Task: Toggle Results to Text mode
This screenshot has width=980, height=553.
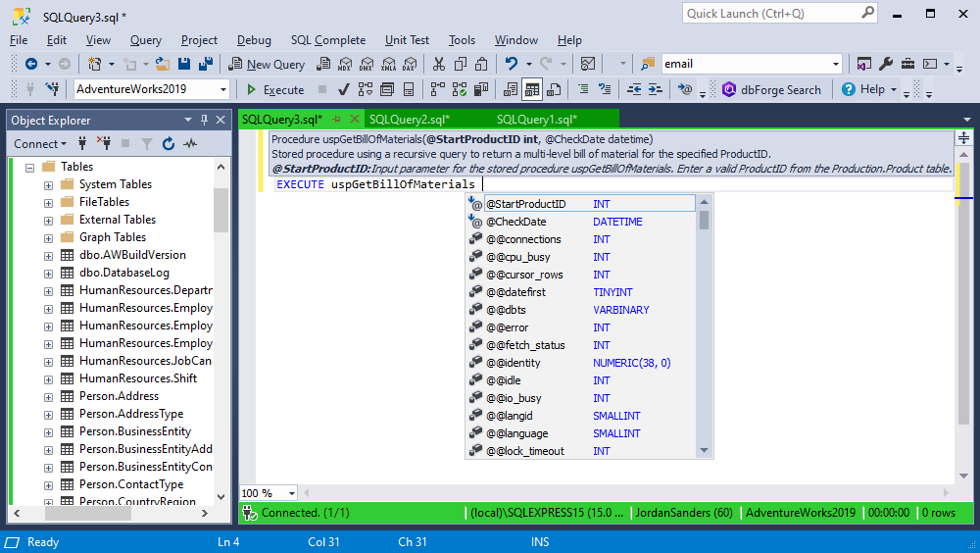Action: pyautogui.click(x=510, y=89)
